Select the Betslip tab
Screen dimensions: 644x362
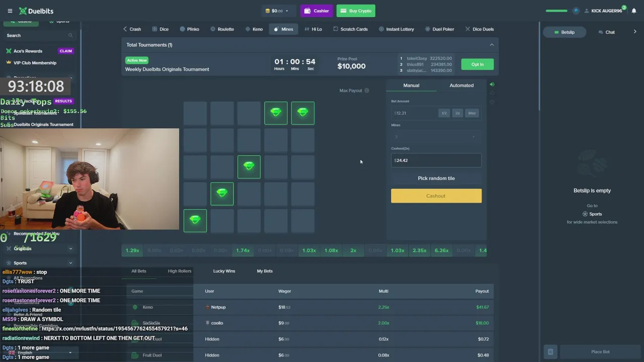(x=564, y=32)
